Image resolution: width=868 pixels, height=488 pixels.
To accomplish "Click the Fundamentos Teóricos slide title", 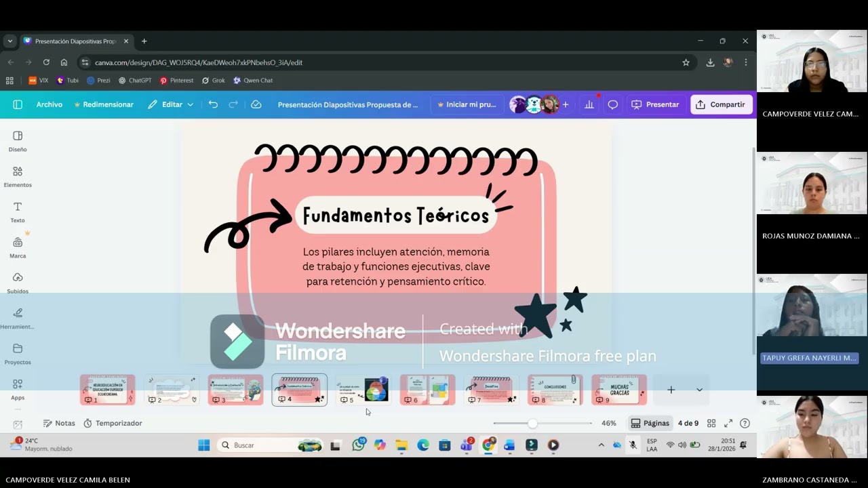I will [x=396, y=216].
